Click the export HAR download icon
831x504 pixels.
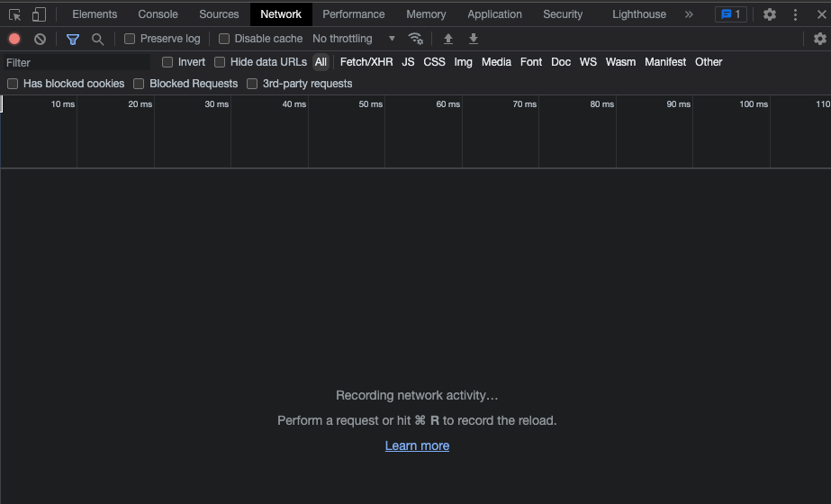click(x=474, y=39)
